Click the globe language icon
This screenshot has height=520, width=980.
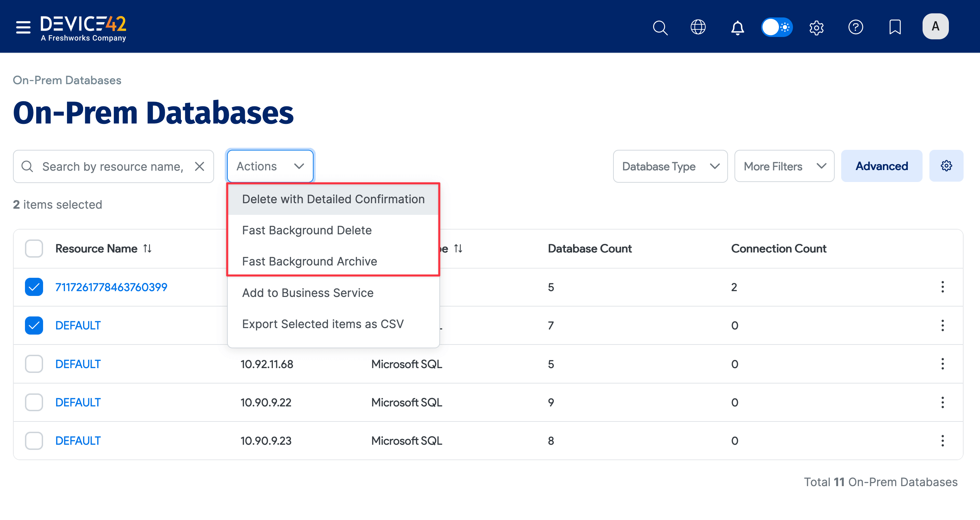tap(698, 27)
